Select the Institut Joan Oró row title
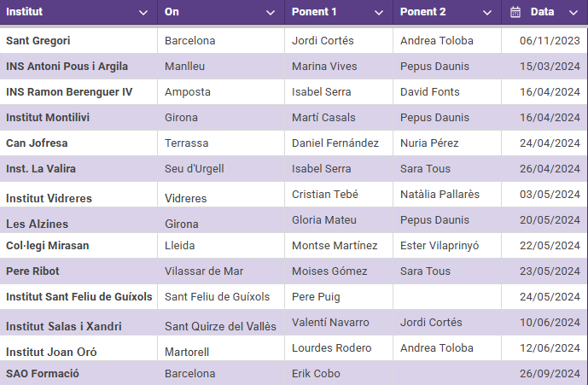The width and height of the screenshot is (588, 385). click(51, 352)
